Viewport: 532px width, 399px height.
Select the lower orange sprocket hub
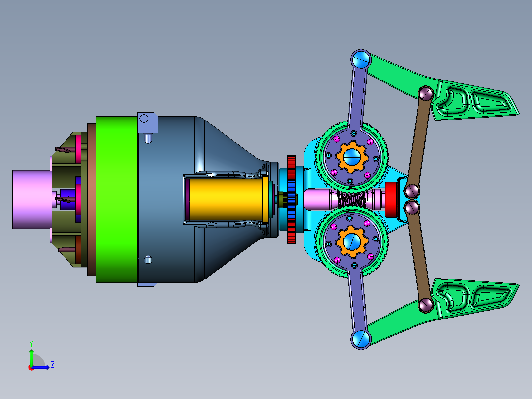(352, 241)
